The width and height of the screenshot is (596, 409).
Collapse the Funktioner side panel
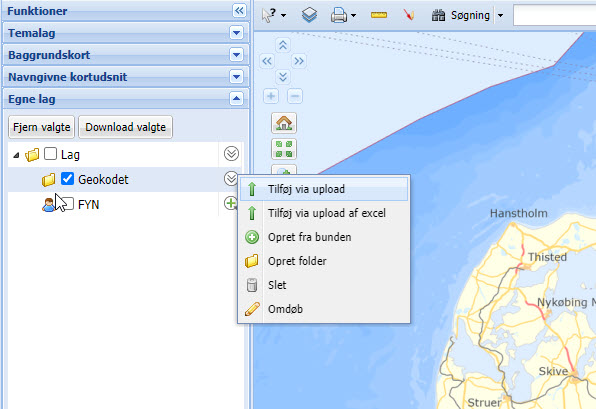click(x=239, y=11)
